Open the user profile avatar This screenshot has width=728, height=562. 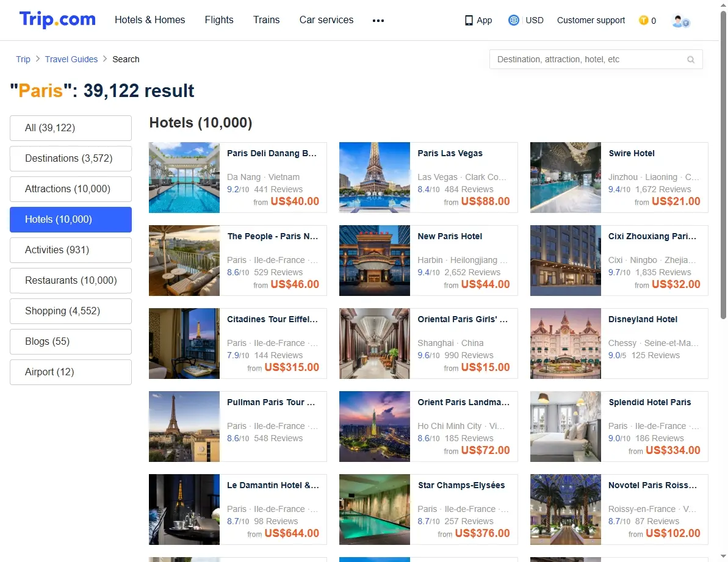tap(680, 21)
